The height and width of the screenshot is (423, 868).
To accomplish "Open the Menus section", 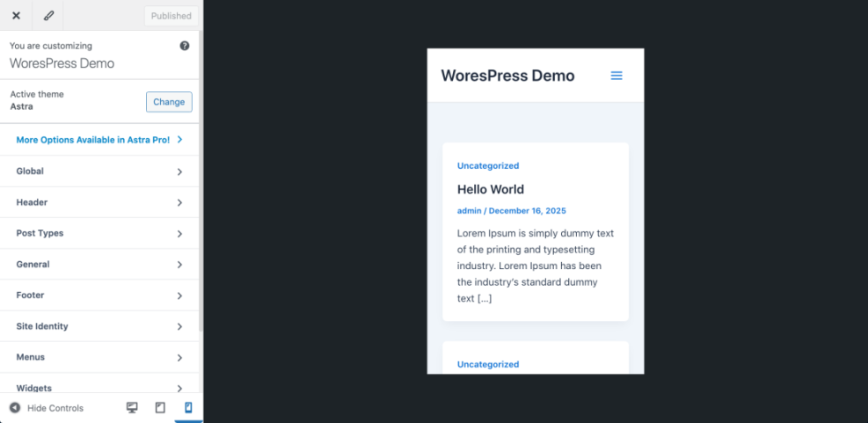I will tap(99, 357).
